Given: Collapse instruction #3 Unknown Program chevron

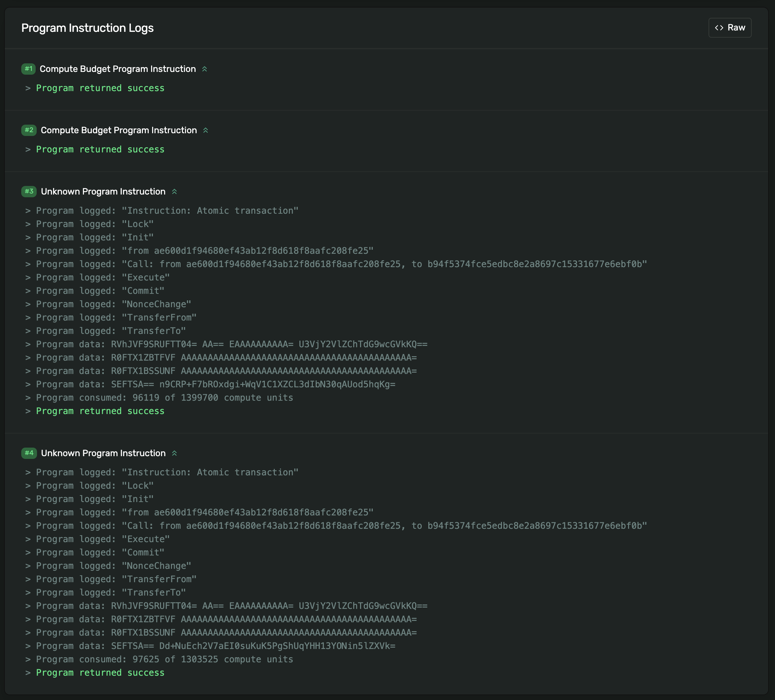Looking at the screenshot, I should tap(174, 192).
